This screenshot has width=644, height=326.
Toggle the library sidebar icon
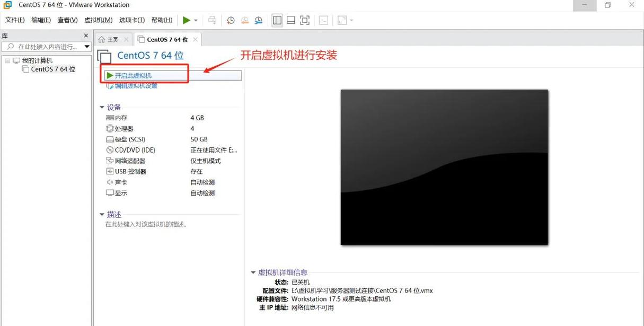point(277,20)
